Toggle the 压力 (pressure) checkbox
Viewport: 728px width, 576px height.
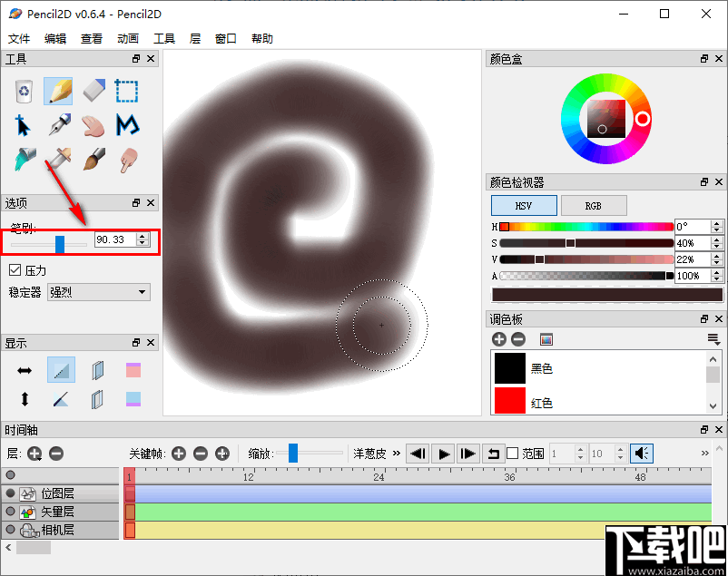[15, 269]
